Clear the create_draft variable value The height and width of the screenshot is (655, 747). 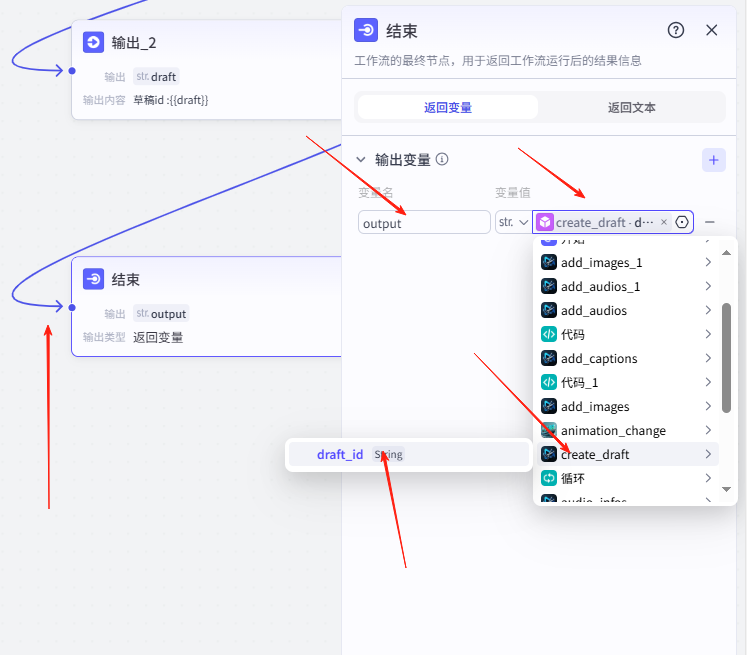664,222
